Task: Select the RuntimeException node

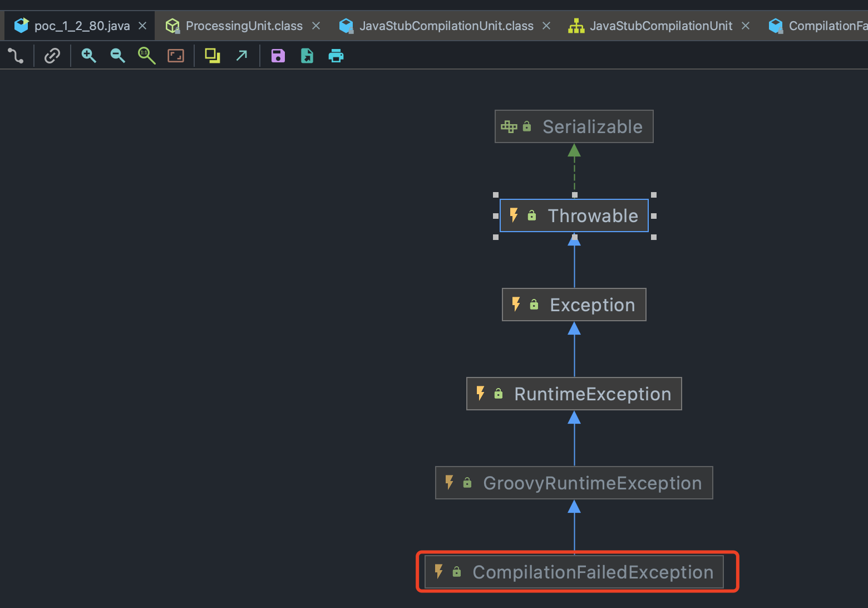Action: pyautogui.click(x=574, y=394)
